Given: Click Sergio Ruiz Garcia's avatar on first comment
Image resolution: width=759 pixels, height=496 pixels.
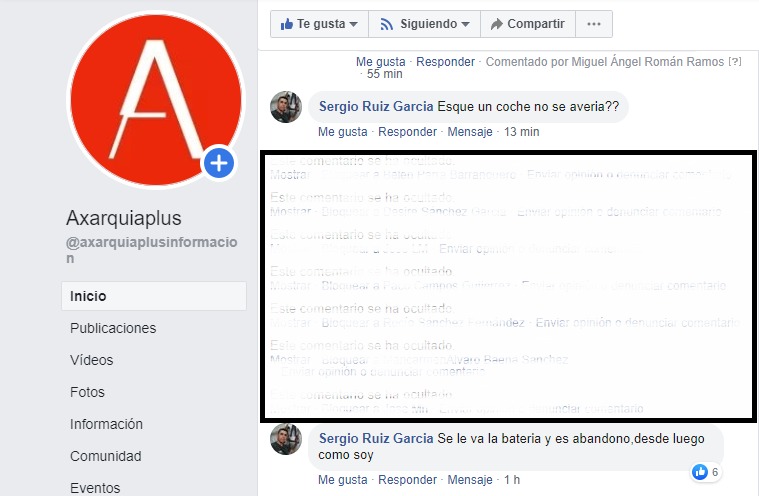Looking at the screenshot, I should click(286, 106).
